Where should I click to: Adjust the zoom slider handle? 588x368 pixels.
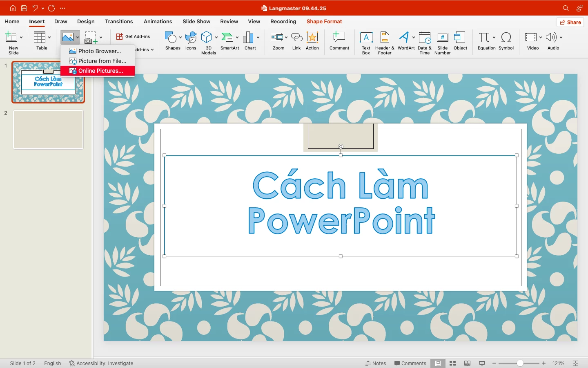(x=520, y=363)
